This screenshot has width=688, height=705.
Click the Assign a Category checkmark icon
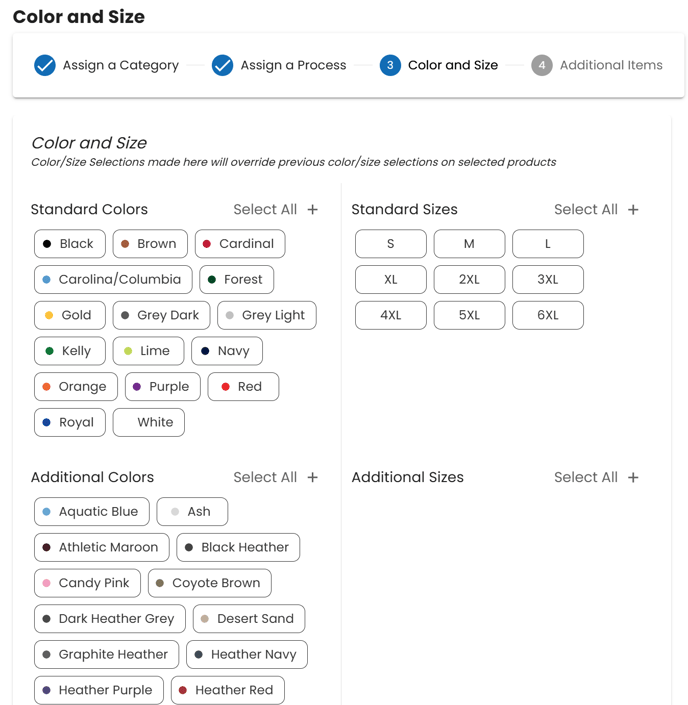click(x=45, y=65)
